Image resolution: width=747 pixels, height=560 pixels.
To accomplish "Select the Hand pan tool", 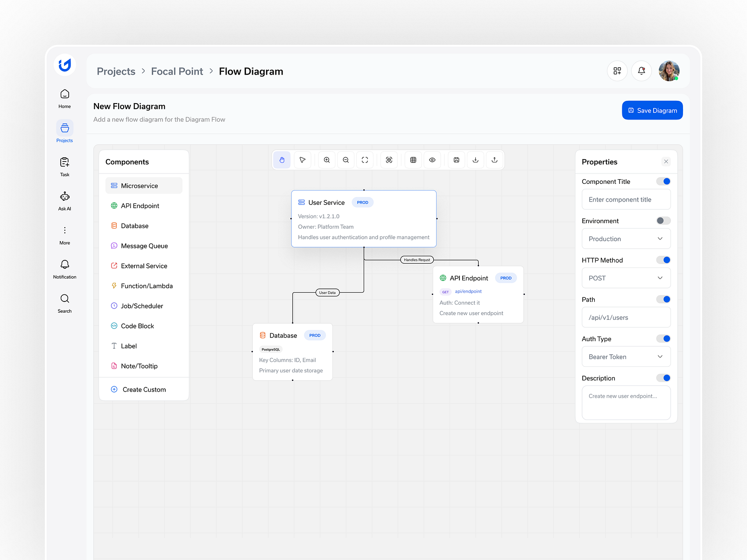I will pos(282,160).
